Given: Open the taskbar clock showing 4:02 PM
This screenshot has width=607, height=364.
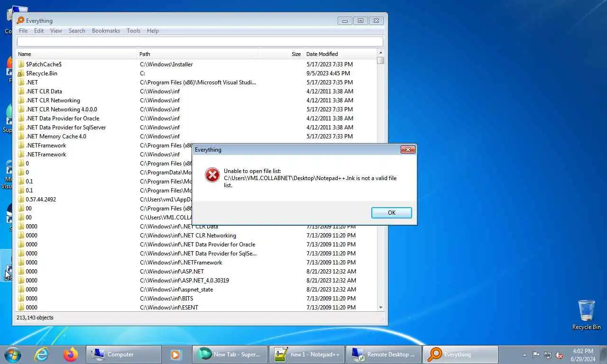Looking at the screenshot, I should pos(583,355).
